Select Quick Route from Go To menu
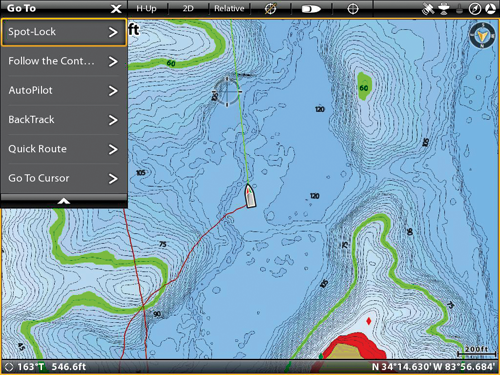Screen dimensions: 500x375 click(x=63, y=149)
